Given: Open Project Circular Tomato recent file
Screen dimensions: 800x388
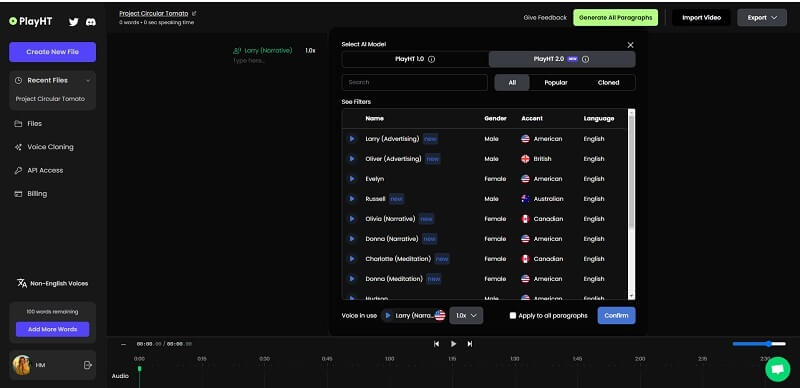Looking at the screenshot, I should (50, 99).
